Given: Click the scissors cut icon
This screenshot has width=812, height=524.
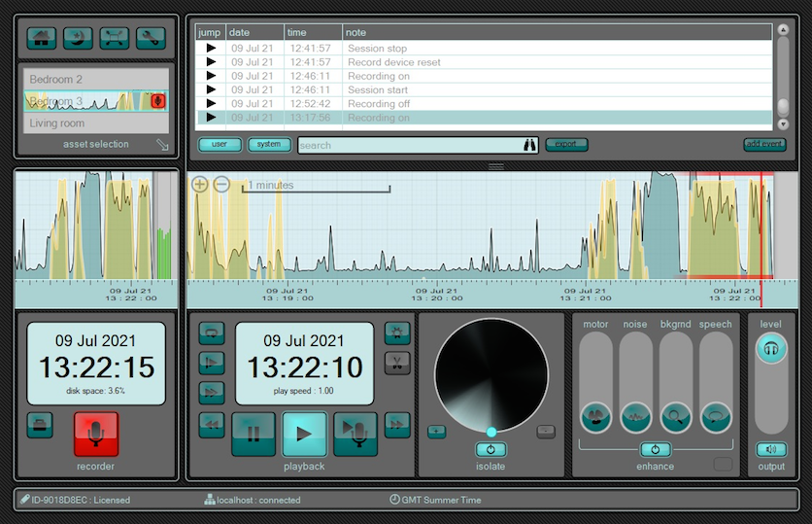Looking at the screenshot, I should (x=397, y=363).
